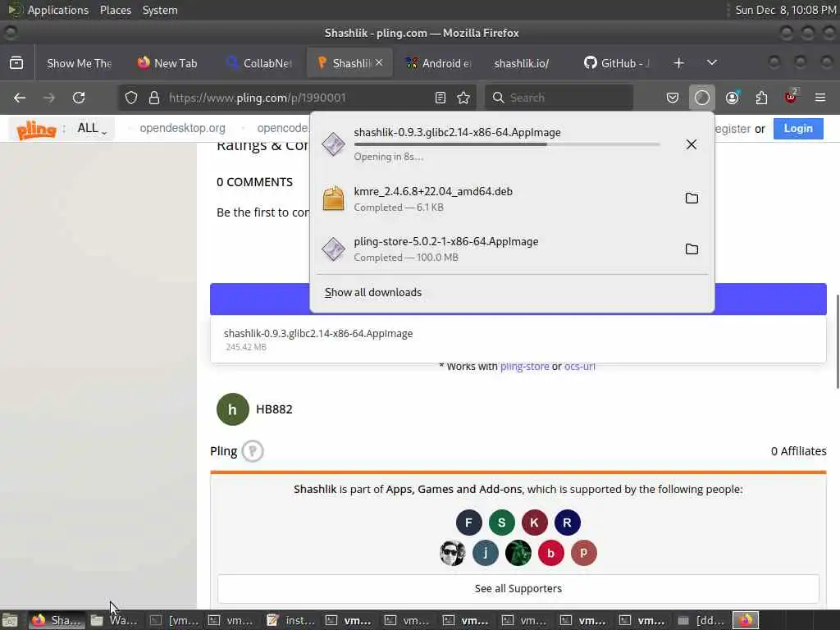Expand the ALL category dropdown
The image size is (840, 630).
click(x=92, y=129)
